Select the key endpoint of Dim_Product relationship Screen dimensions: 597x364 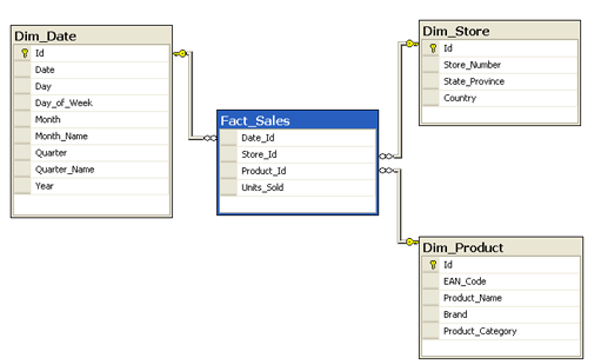point(412,242)
